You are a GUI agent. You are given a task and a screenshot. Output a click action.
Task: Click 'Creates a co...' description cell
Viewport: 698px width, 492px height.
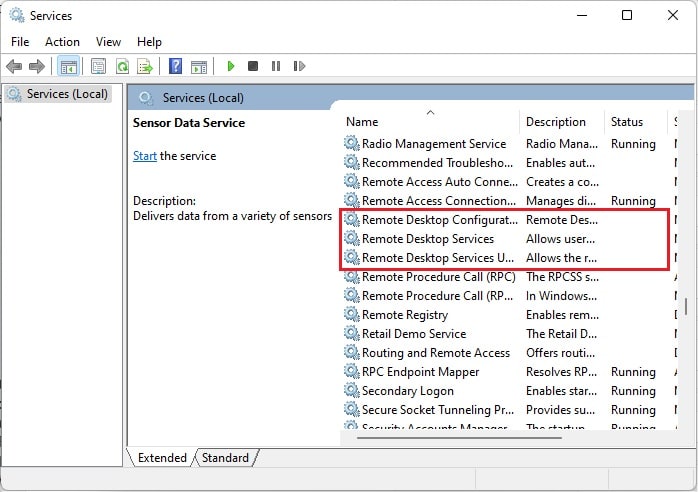(562, 182)
